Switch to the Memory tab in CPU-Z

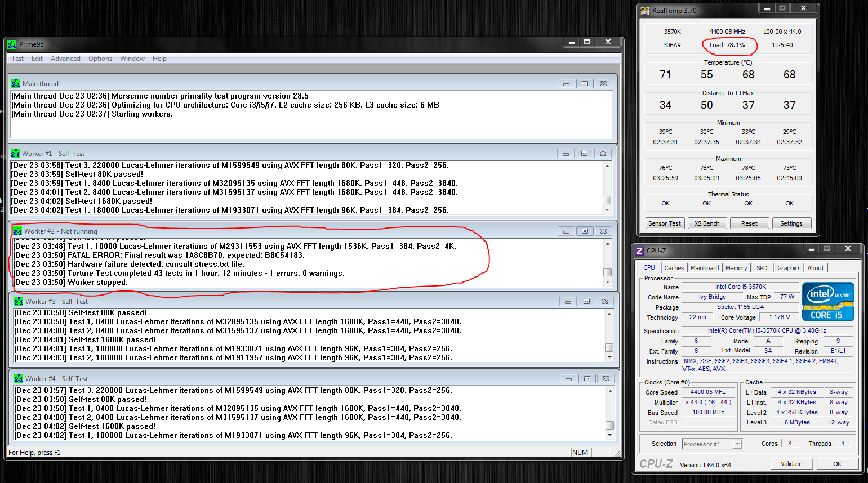point(736,268)
